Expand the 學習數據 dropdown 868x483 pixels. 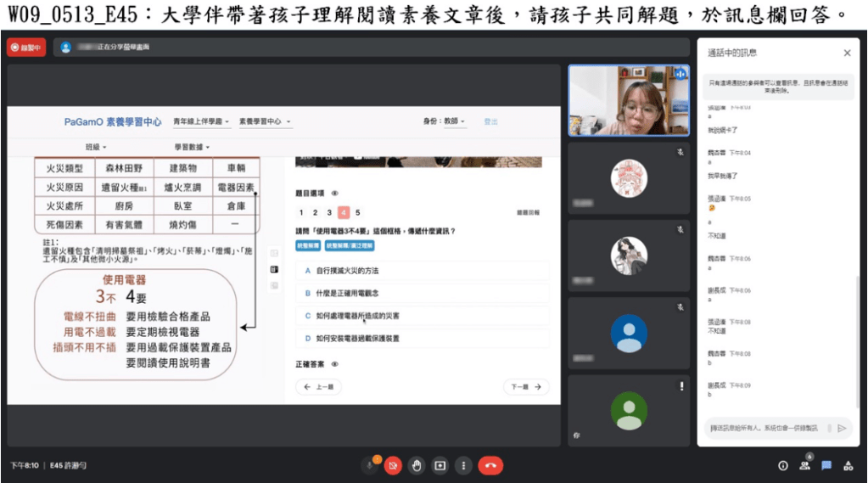click(x=193, y=147)
